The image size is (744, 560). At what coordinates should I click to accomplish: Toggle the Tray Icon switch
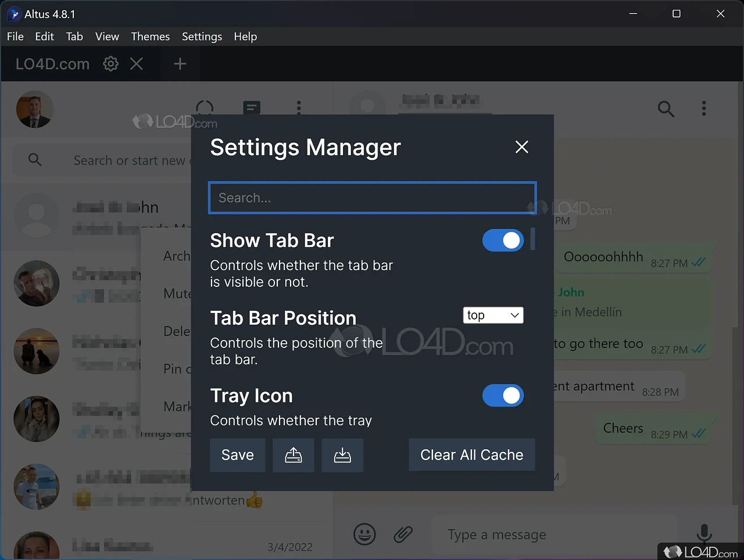(x=503, y=396)
